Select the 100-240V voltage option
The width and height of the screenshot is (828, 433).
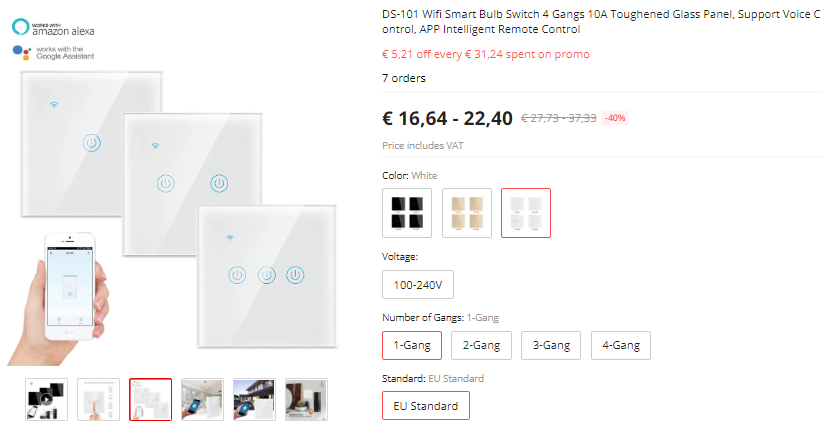click(418, 285)
